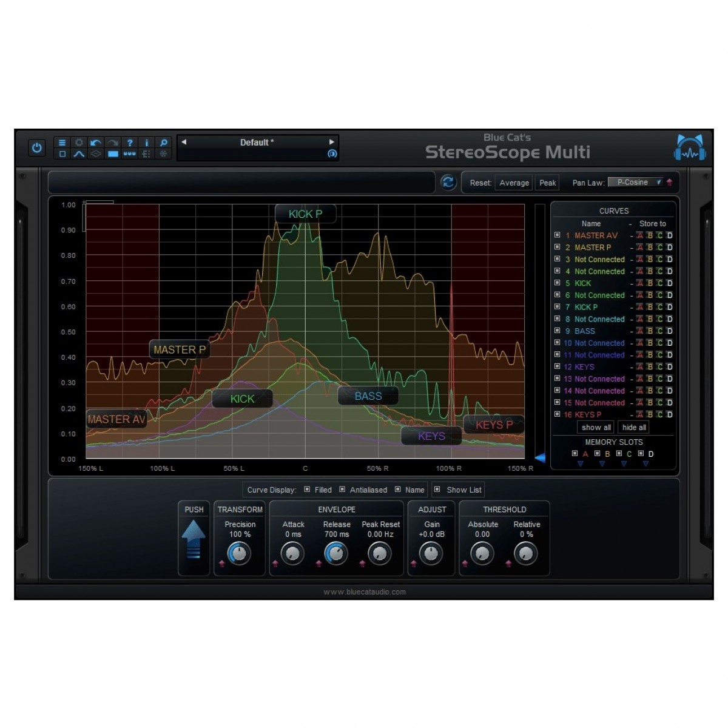
Task: Click the undo arrow icon
Action: tap(95, 143)
